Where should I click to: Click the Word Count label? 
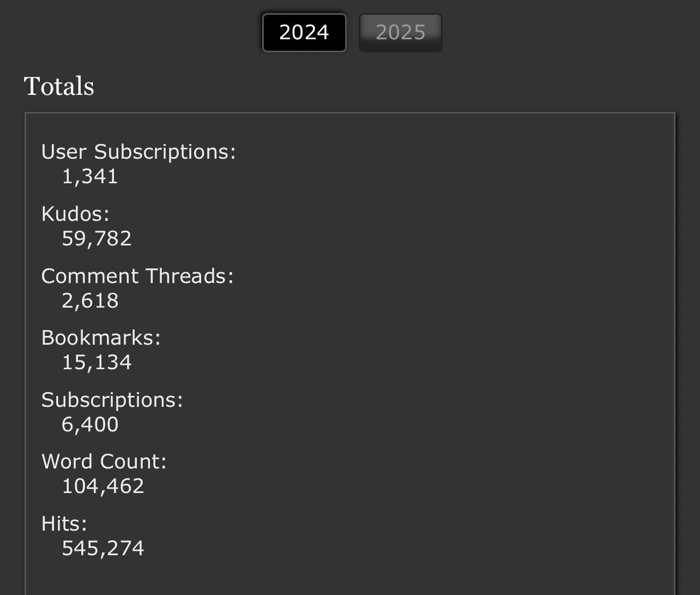coord(104,462)
